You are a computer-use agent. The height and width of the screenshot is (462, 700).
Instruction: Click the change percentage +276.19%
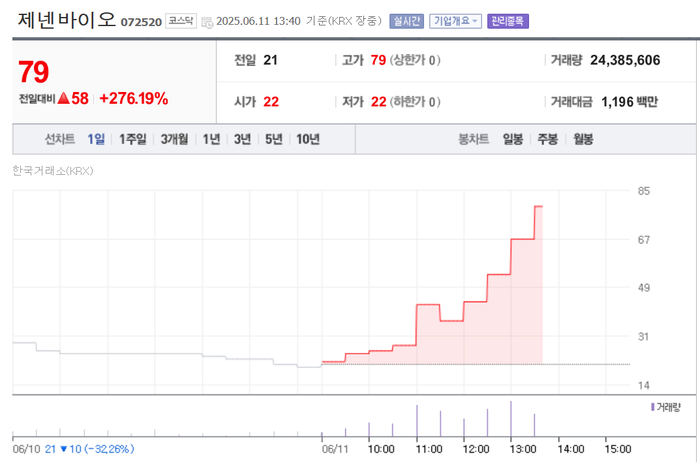133,98
